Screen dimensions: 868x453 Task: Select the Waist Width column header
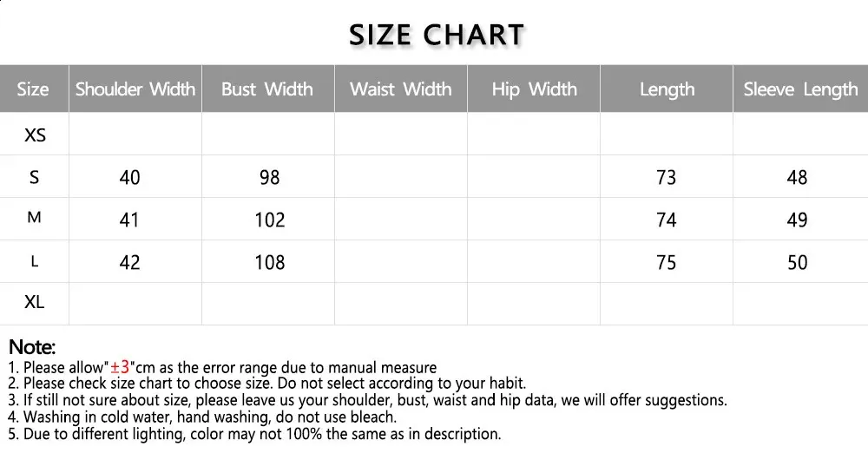[x=400, y=89]
